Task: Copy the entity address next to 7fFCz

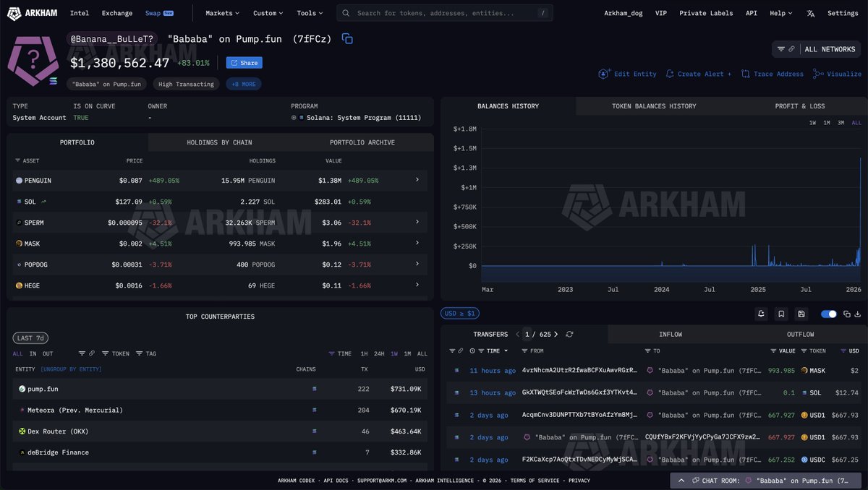Action: pyautogui.click(x=347, y=39)
